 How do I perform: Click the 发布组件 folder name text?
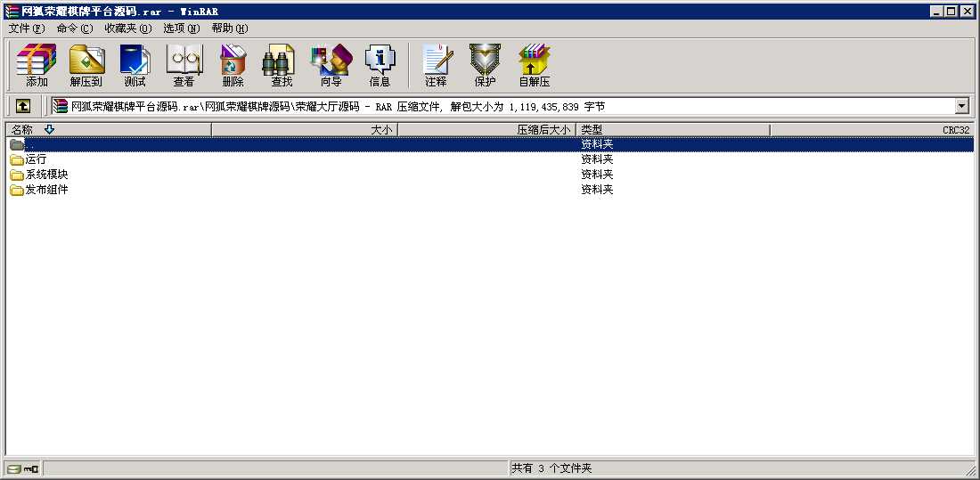(x=46, y=190)
